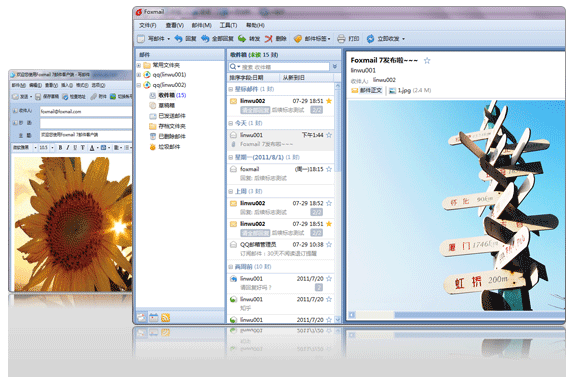Screen dimensions: 573x387
Task: Click the 邮件标签 tag icon
Action: click(298, 38)
